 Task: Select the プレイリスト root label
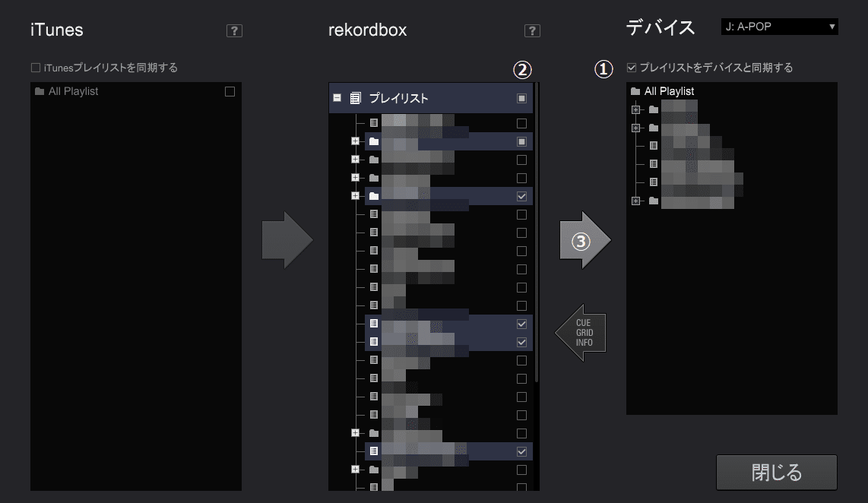coord(398,99)
